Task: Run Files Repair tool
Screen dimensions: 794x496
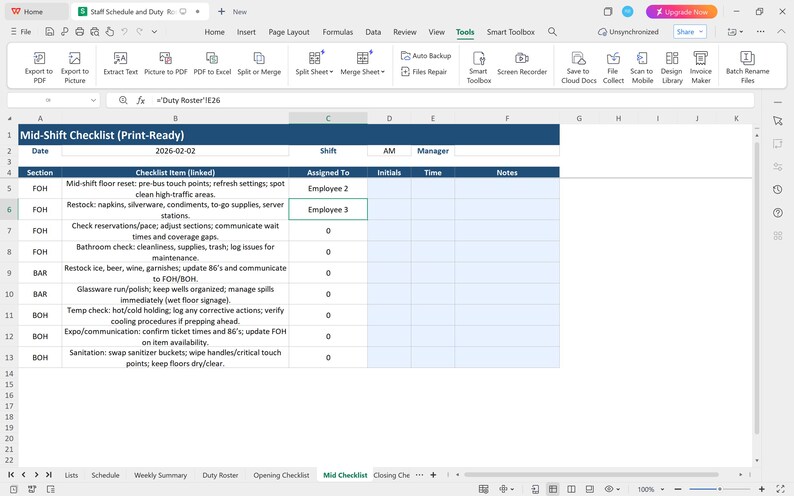Action: click(424, 72)
